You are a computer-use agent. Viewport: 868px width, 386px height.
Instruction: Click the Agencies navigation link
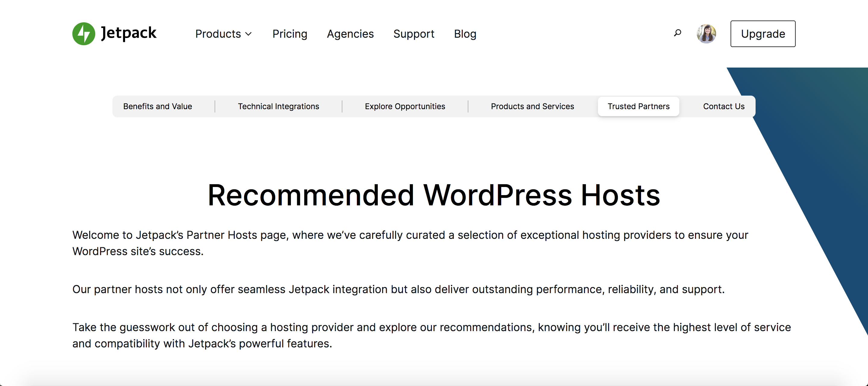point(351,33)
